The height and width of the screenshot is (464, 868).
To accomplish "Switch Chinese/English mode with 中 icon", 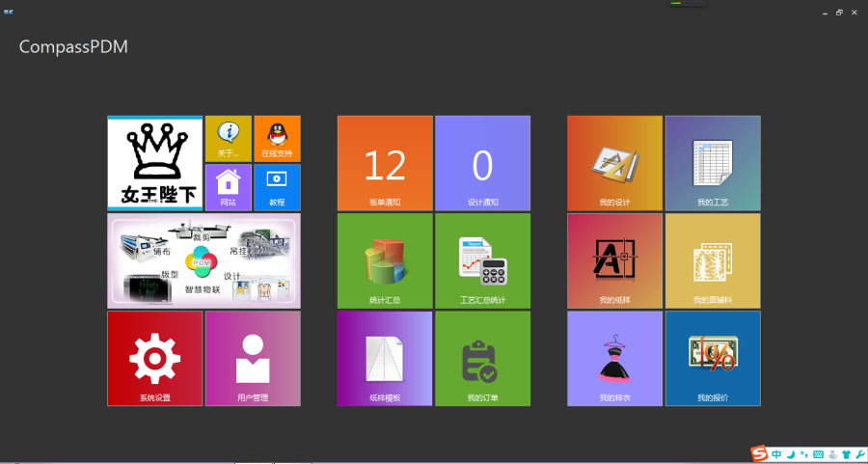I will pyautogui.click(x=777, y=454).
